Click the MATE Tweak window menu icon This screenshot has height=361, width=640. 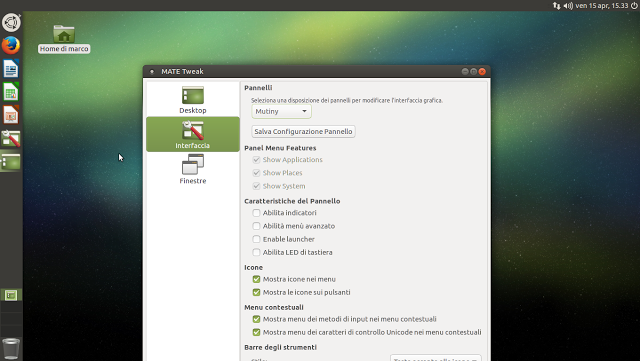[x=152, y=71]
